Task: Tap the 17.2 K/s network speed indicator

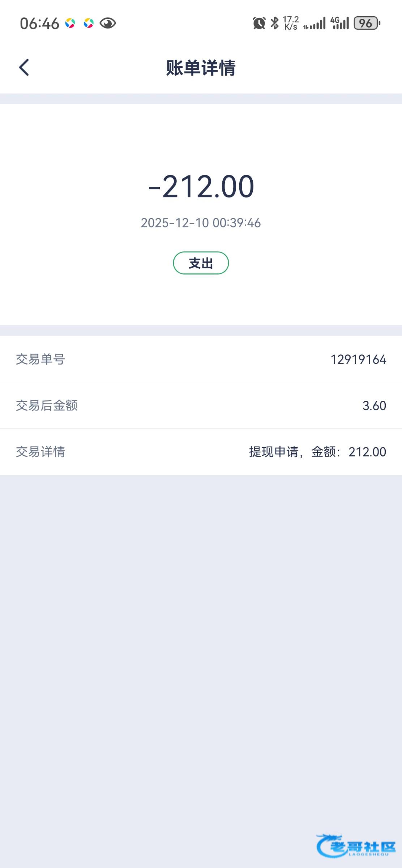Action: pos(291,23)
